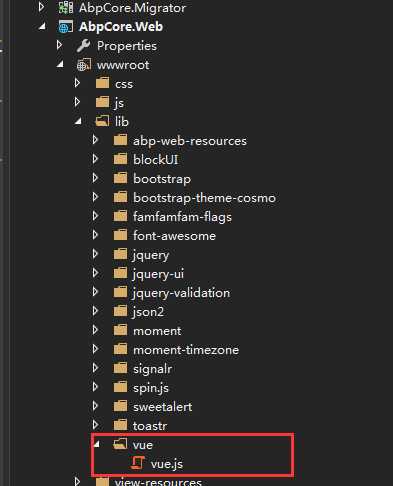Select the font-awesome folder label
Screen dimensions: 393x486
(x=174, y=236)
